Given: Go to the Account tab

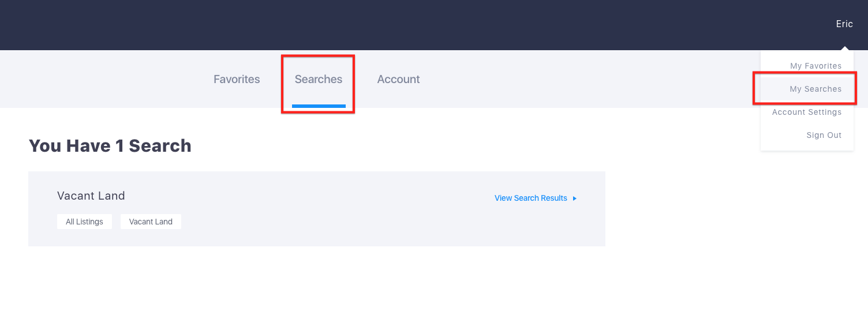Looking at the screenshot, I should tap(398, 79).
